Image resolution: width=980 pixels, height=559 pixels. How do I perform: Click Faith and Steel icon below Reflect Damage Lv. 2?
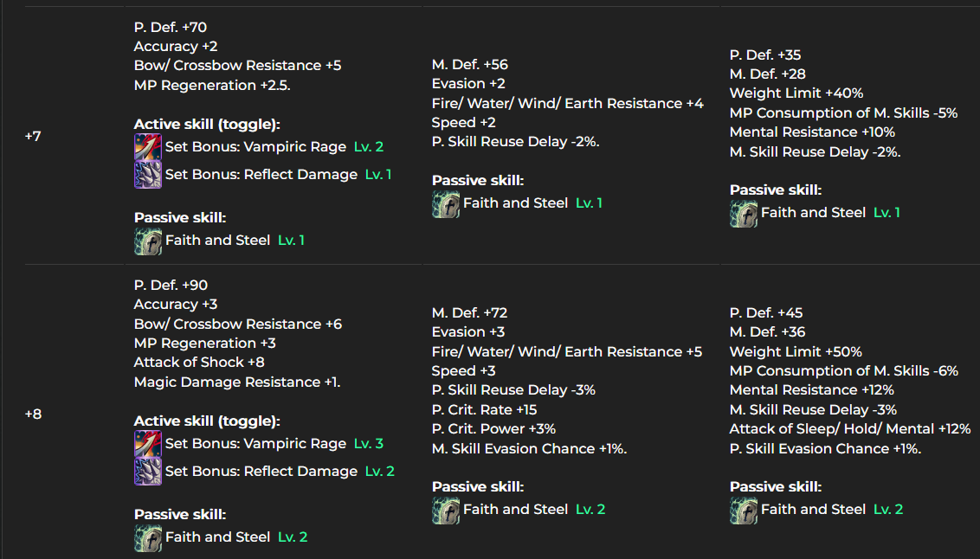pos(148,537)
